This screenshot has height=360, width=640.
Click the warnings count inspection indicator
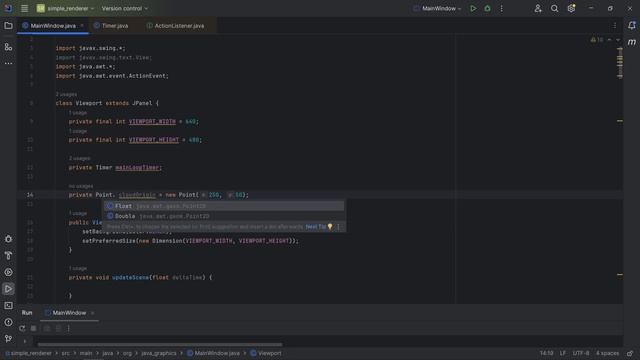pyautogui.click(x=597, y=40)
